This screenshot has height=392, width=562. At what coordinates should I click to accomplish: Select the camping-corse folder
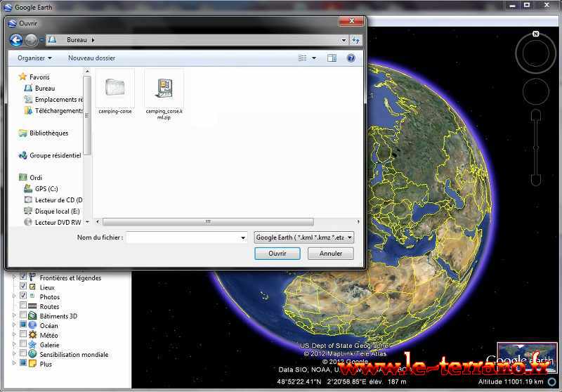pyautogui.click(x=115, y=92)
